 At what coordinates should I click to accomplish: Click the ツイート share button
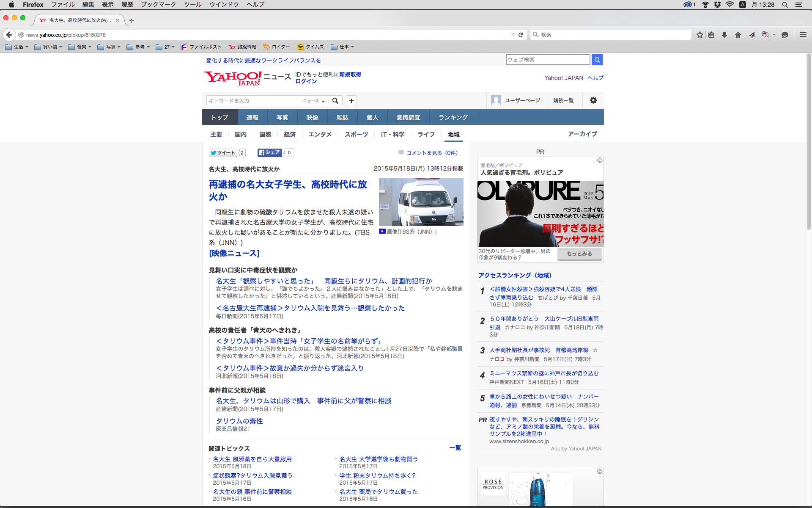[223, 153]
